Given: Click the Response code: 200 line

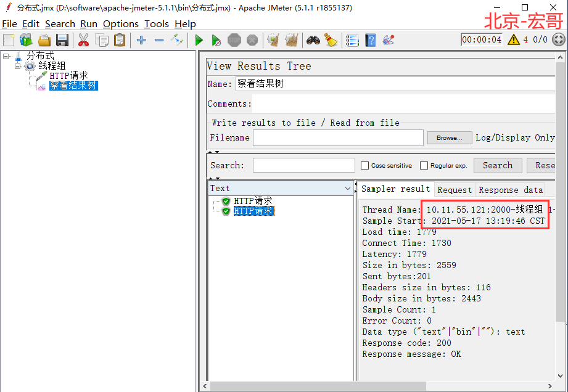Looking at the screenshot, I should coord(407,343).
